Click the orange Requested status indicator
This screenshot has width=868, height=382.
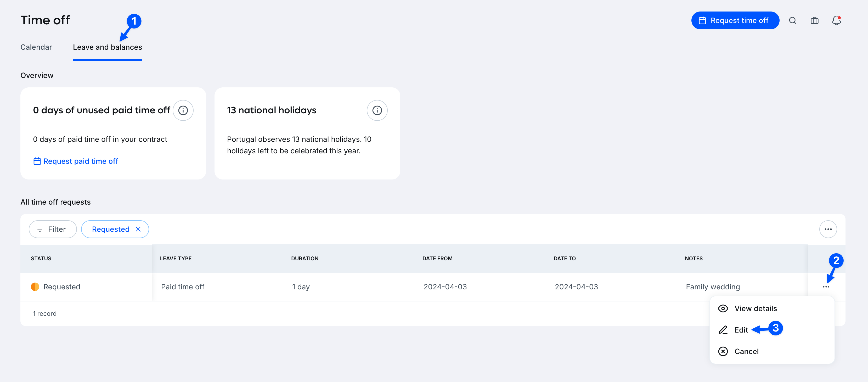35,287
